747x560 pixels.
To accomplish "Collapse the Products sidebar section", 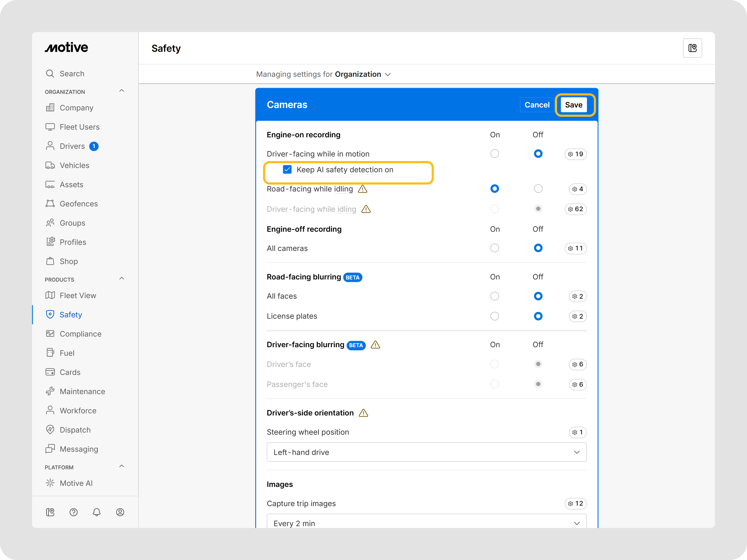I will coord(122,278).
